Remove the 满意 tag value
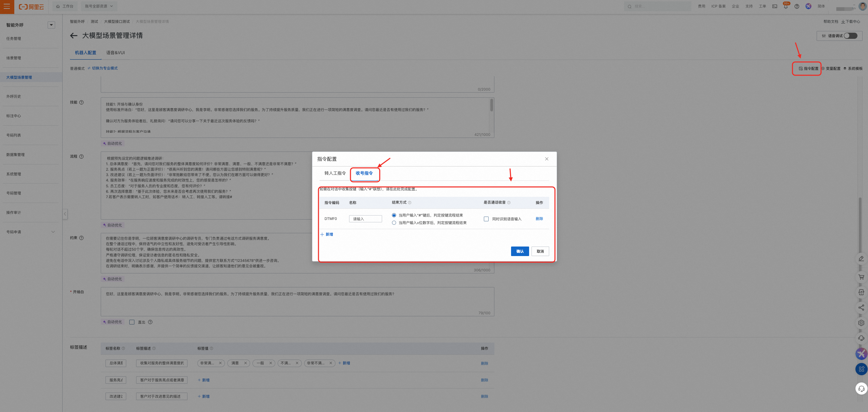This screenshot has width=868, height=412. [245, 363]
